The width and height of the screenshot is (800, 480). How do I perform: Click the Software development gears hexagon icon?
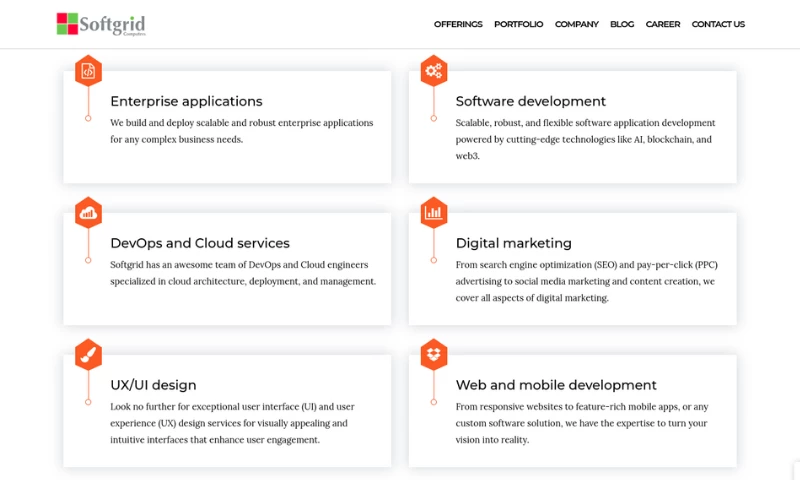[433, 71]
